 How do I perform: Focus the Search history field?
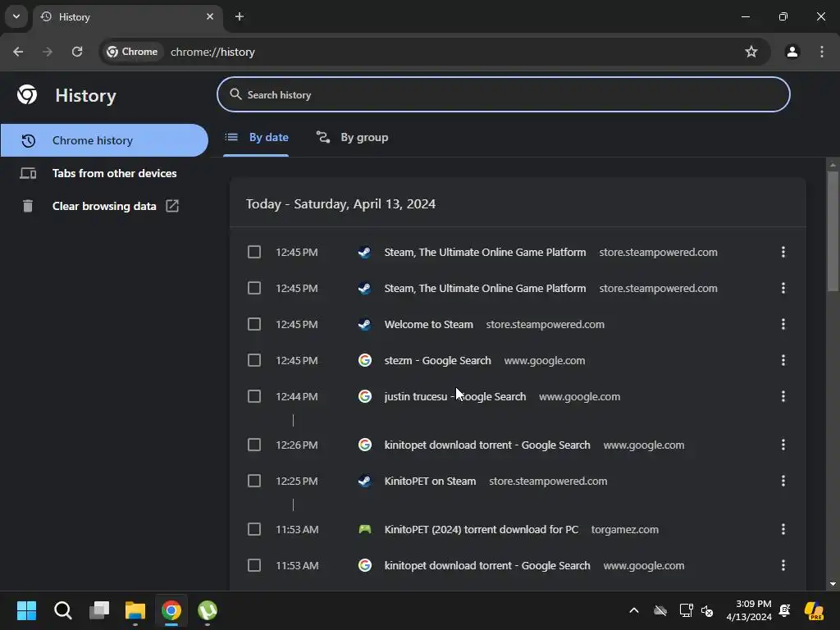503,95
